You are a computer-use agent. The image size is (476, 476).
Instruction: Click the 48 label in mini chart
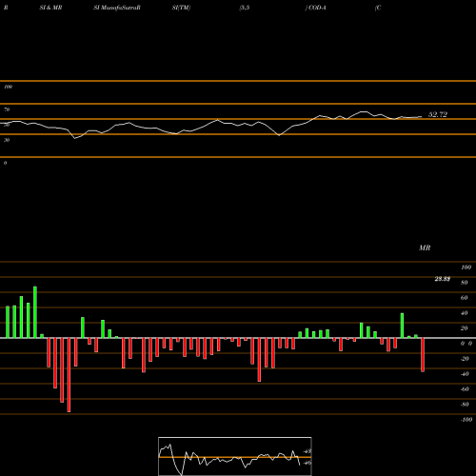tap(307, 451)
